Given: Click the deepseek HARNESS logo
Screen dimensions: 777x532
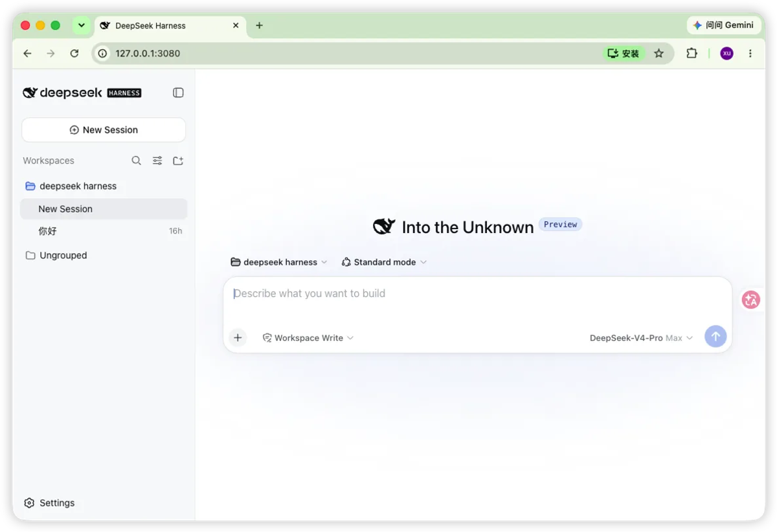Looking at the screenshot, I should pos(82,93).
